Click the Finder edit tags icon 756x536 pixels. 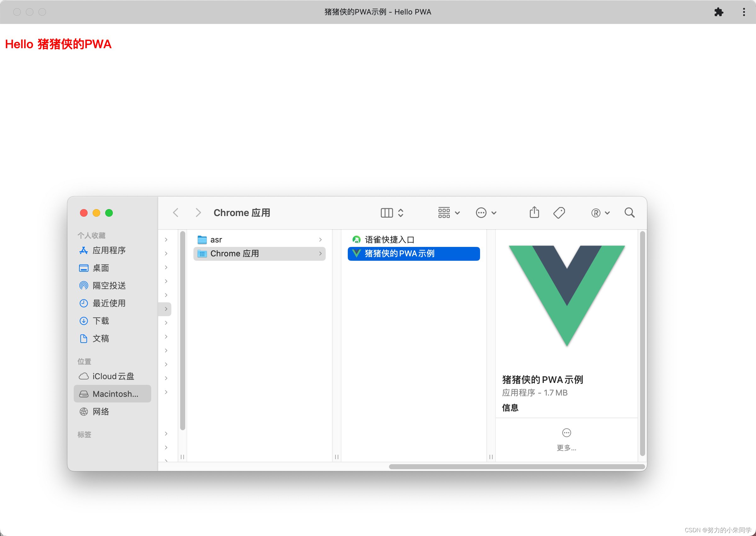point(559,213)
